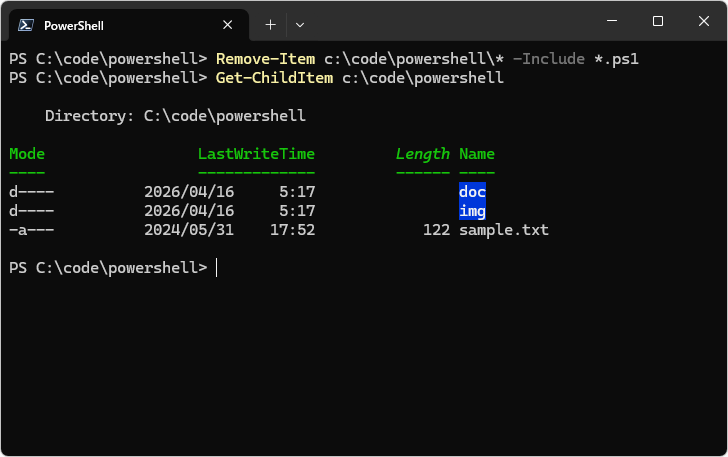728x457 pixels.
Task: Click the Mode column header
Action: click(x=27, y=154)
